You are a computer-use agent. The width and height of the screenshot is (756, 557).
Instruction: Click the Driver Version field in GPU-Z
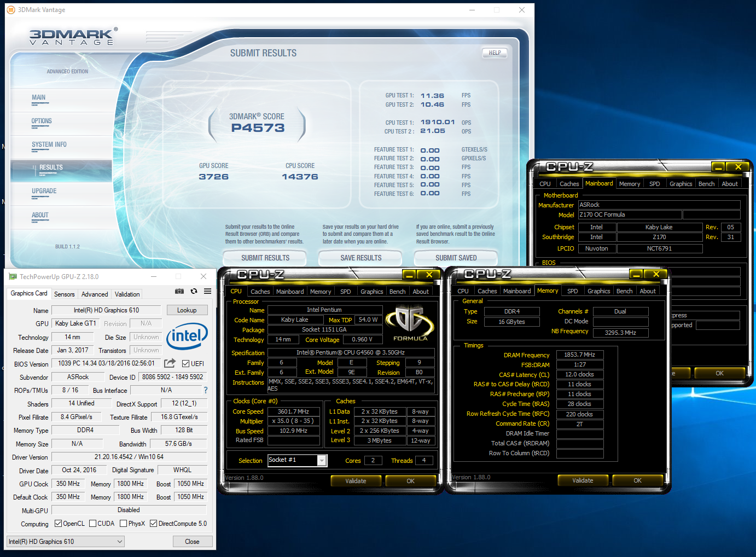point(129,457)
